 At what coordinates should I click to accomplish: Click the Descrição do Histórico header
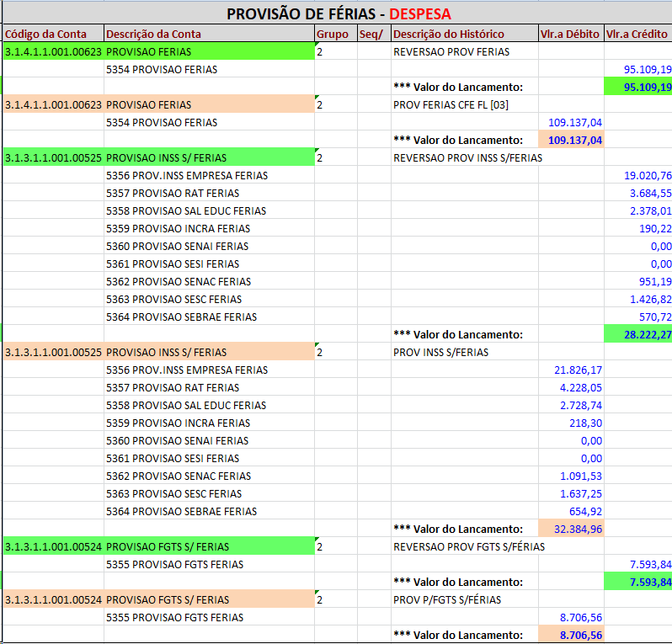[463, 34]
